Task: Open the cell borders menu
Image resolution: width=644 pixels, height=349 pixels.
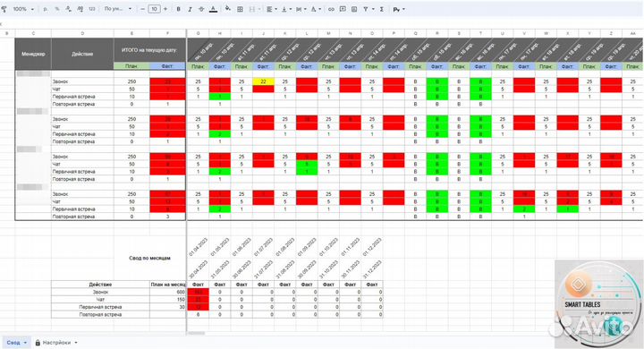Action: coord(240,9)
